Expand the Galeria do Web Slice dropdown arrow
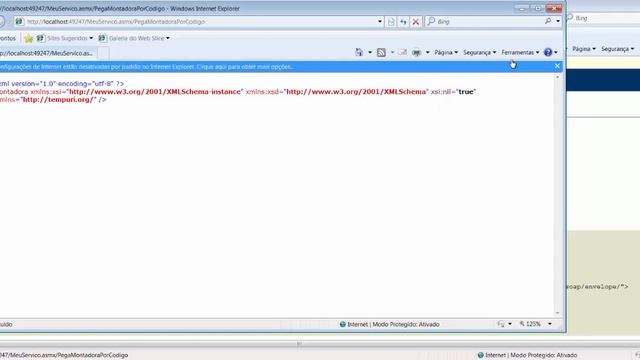 pos(168,38)
